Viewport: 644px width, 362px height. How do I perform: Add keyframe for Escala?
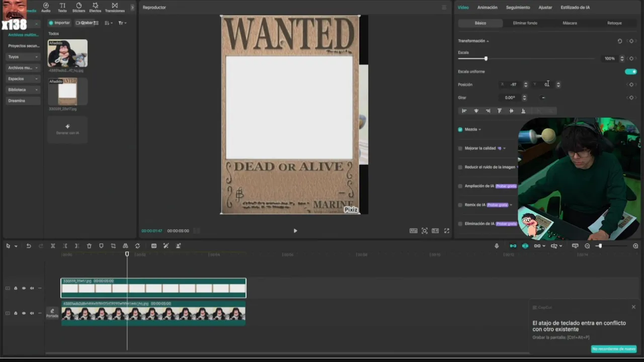[631, 58]
